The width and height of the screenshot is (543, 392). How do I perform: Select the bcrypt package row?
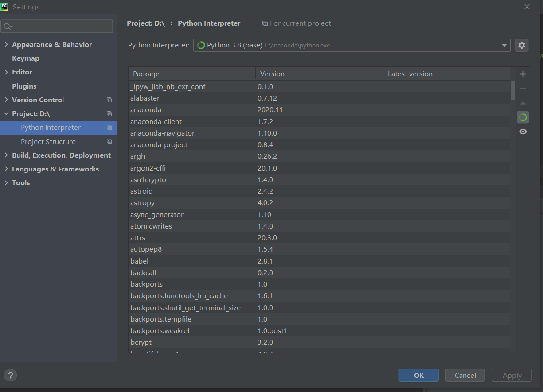pos(319,342)
